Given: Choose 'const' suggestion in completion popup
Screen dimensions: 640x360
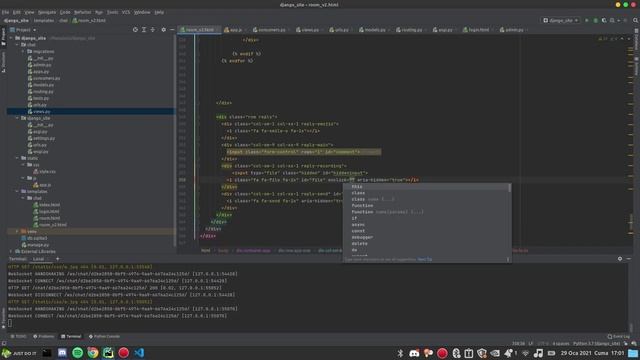Looking at the screenshot, I should 358,231.
